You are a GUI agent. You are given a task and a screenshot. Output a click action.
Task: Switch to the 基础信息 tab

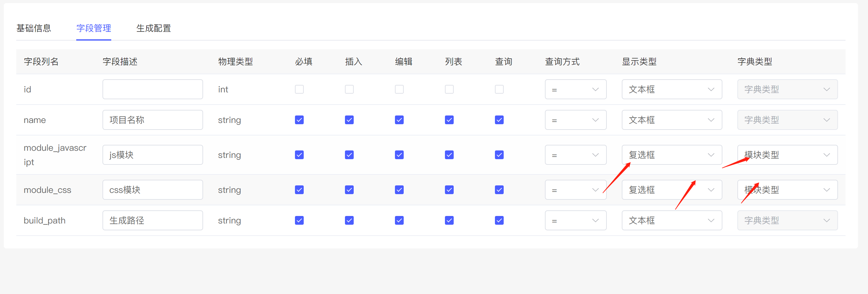(34, 28)
